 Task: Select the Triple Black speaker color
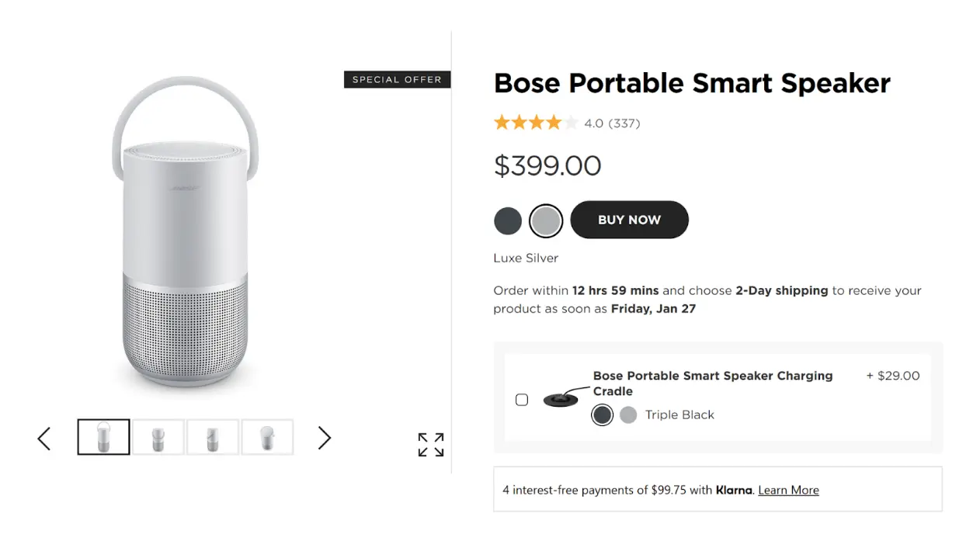point(507,220)
